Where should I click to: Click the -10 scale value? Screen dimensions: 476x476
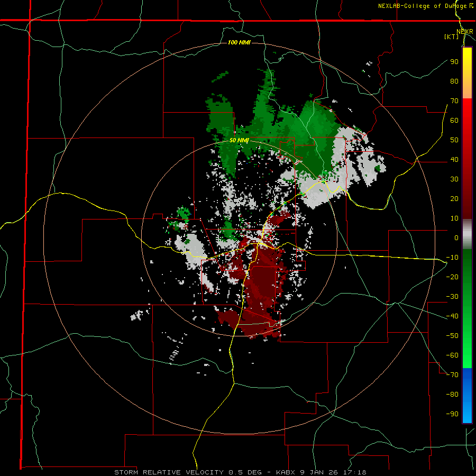452,258
